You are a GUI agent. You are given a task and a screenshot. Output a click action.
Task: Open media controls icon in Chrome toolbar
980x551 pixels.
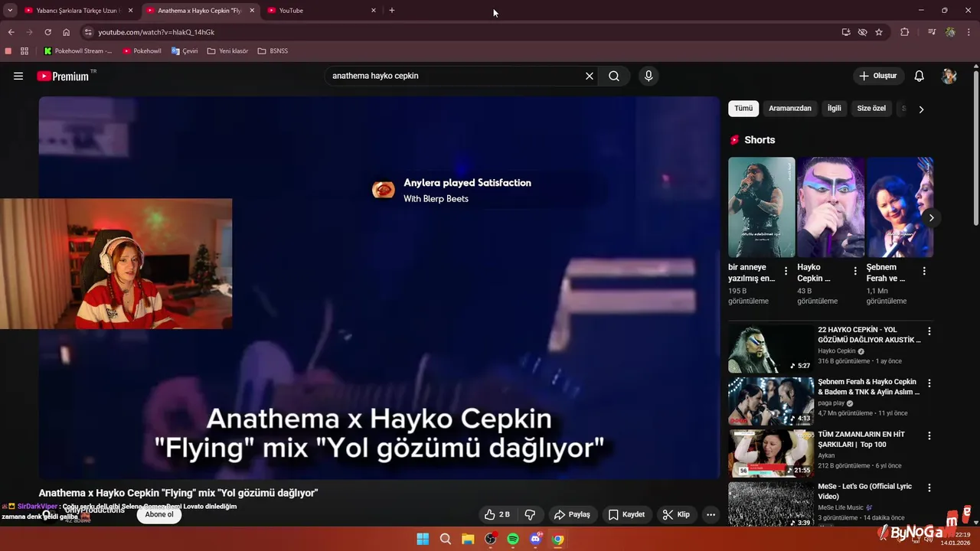tap(932, 32)
